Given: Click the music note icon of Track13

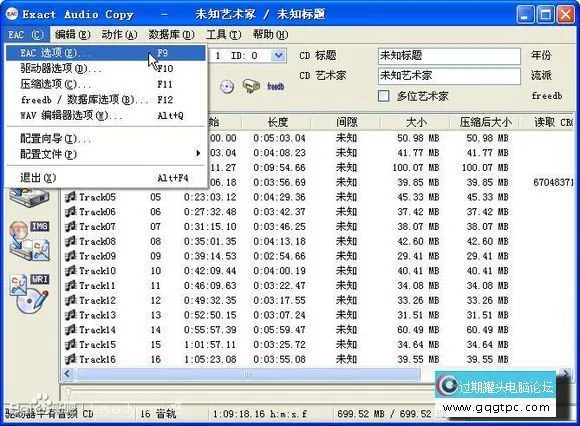Looking at the screenshot, I should [x=70, y=315].
